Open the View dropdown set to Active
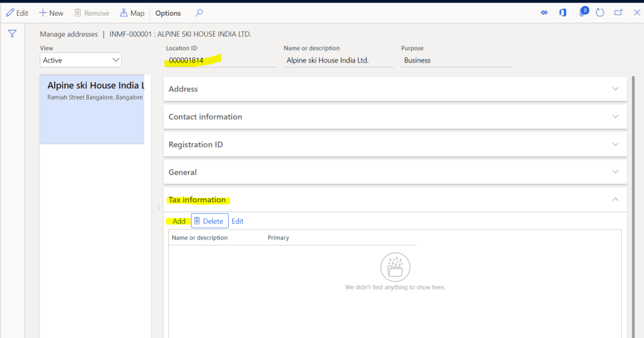 [x=81, y=60]
